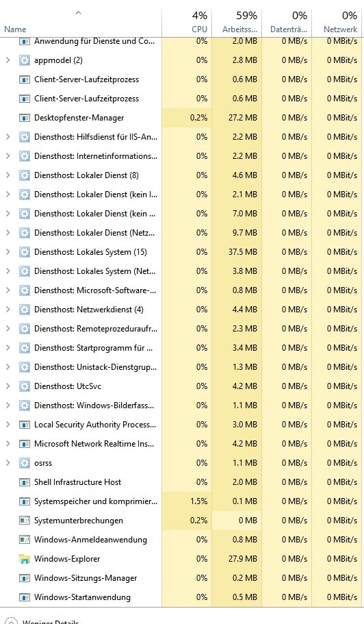This screenshot has width=364, height=624.
Task: Click gear icon of Diensthost: Remoteprozeduraufr...
Action: pyautogui.click(x=25, y=329)
